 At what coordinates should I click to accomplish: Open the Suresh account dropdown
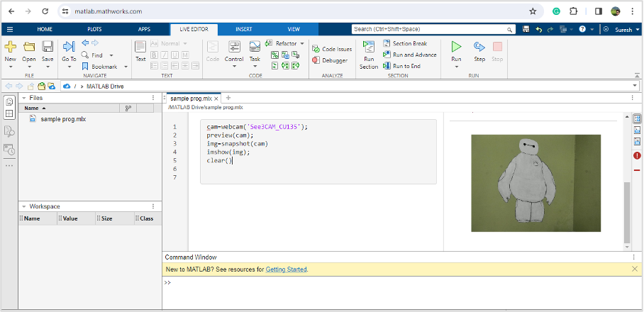626,30
